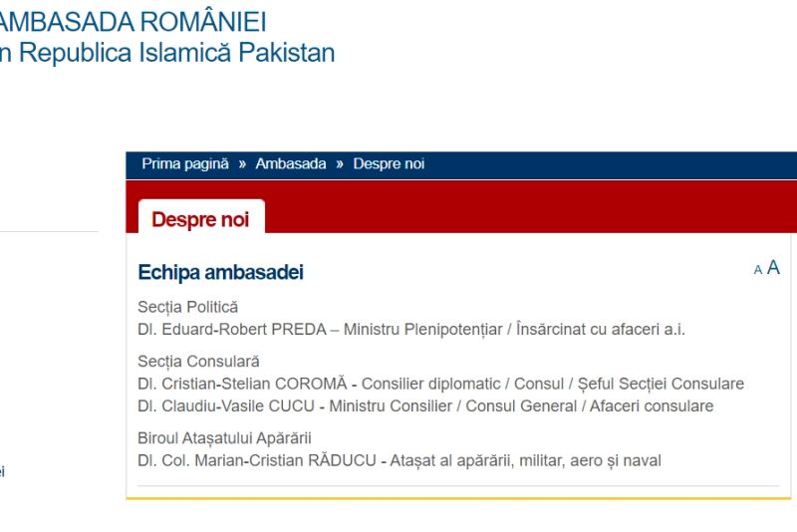Click the Echipa ambasadei heading
The width and height of the screenshot is (797, 532).
pyautogui.click(x=220, y=272)
